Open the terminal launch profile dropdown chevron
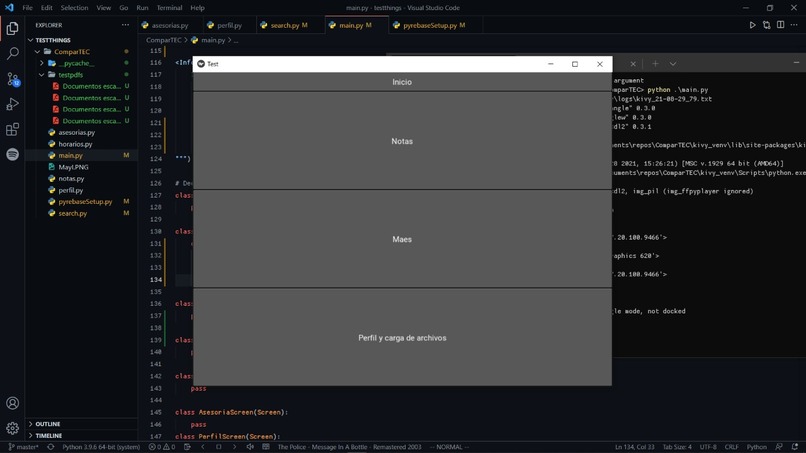Viewport: 806px width, 453px height. click(x=672, y=64)
